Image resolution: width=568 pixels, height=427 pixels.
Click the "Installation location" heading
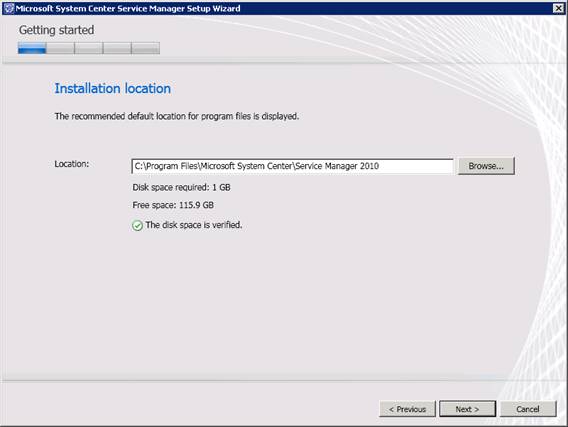click(x=112, y=88)
